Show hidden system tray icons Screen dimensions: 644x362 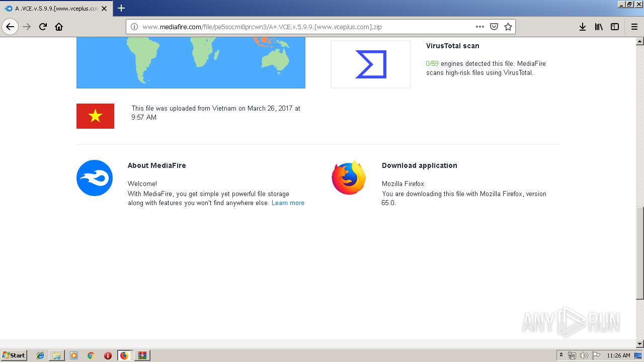561,355
